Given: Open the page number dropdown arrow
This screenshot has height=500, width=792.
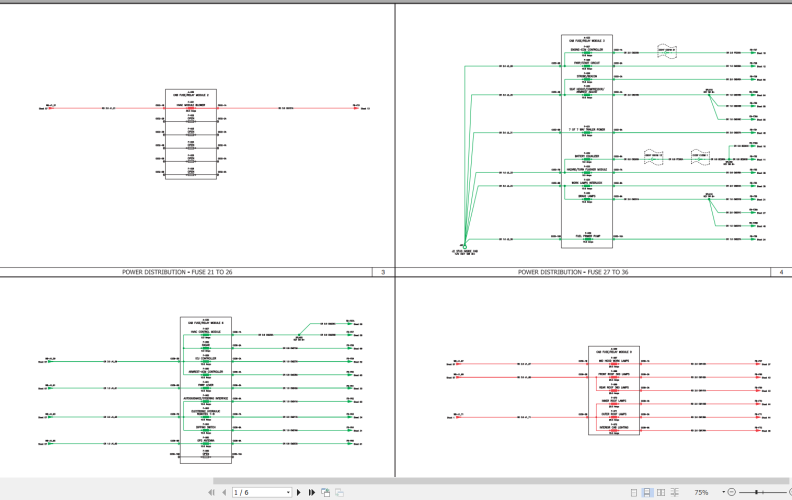Looking at the screenshot, I should [x=288, y=492].
